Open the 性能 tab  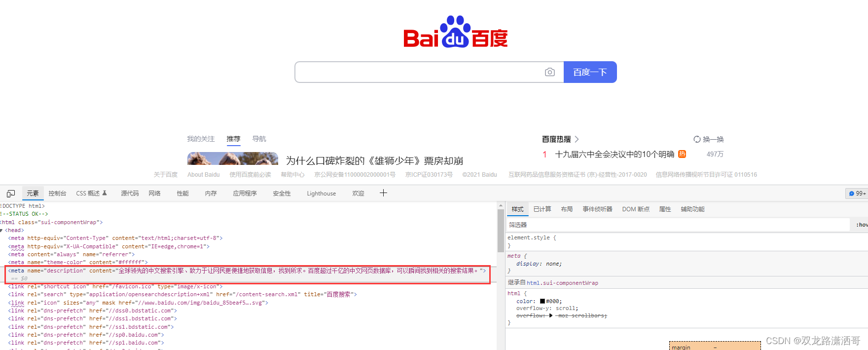click(x=182, y=194)
